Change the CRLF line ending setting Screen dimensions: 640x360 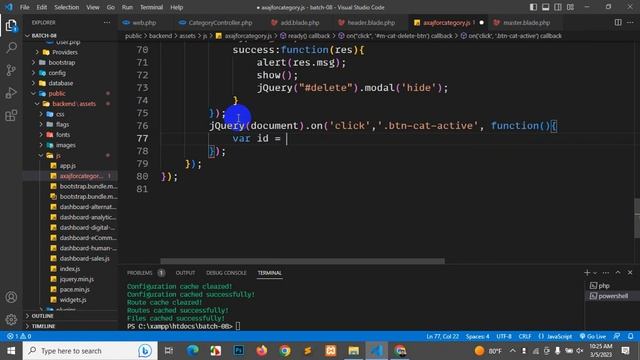click(x=525, y=336)
